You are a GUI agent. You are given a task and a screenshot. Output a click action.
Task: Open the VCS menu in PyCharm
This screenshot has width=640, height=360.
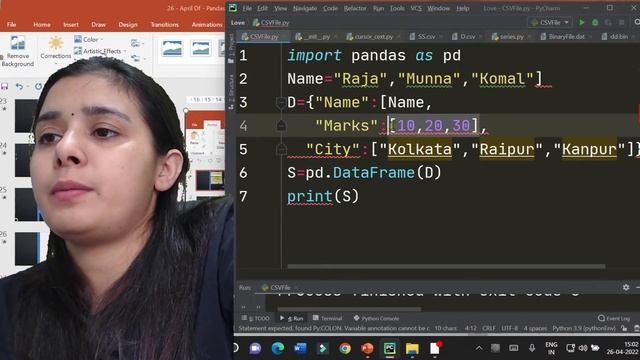(416, 8)
